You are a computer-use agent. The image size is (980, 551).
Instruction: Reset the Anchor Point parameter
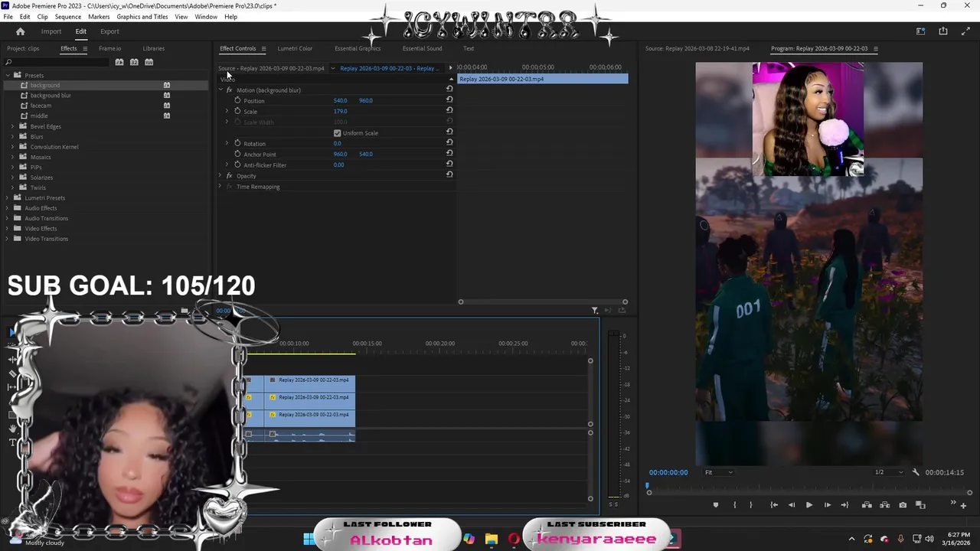[449, 154]
